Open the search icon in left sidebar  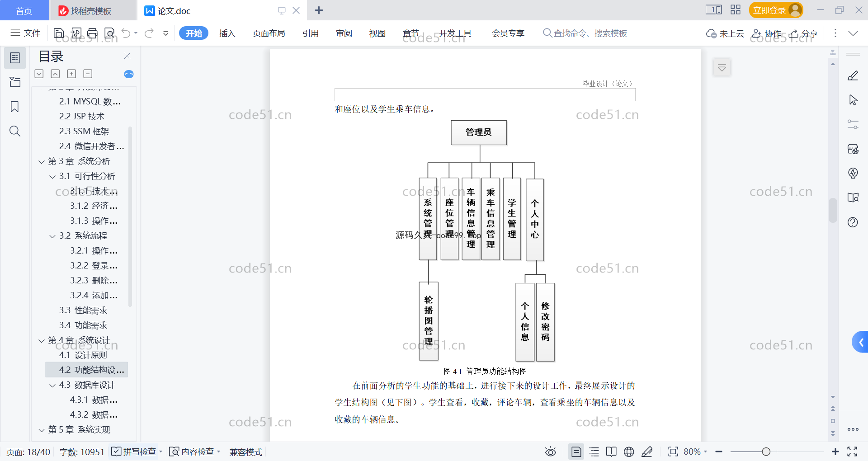coord(15,131)
